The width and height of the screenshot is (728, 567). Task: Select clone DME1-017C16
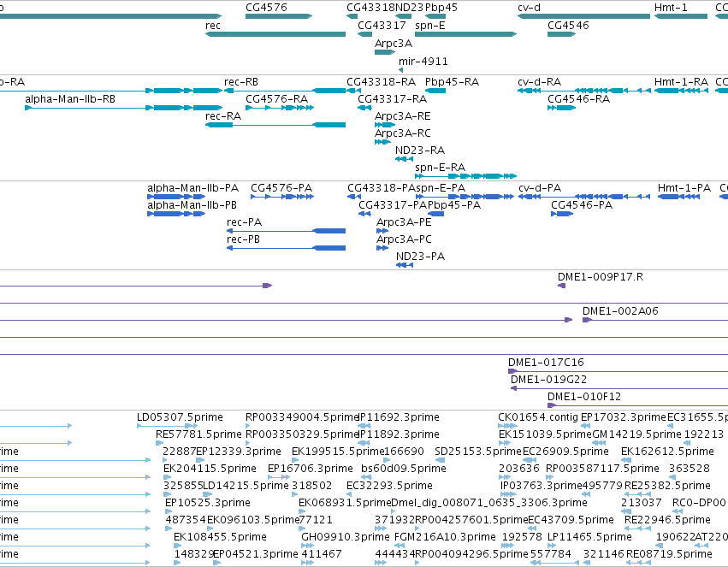tap(618, 371)
